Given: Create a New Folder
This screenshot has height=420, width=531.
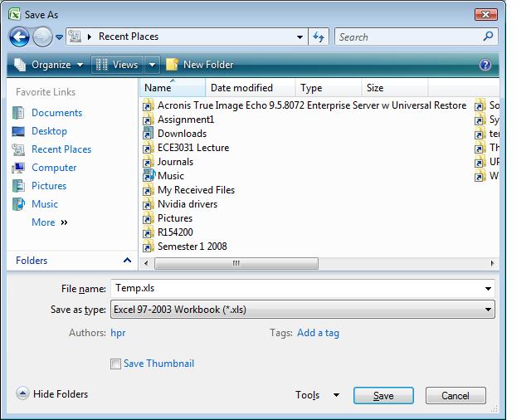Looking at the screenshot, I should (x=200, y=65).
